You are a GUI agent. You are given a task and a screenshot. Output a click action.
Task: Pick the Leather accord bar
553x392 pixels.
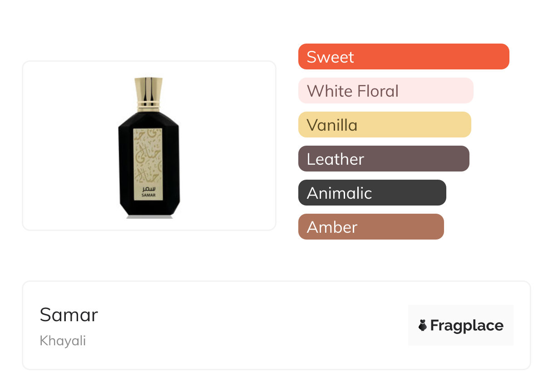click(x=383, y=159)
